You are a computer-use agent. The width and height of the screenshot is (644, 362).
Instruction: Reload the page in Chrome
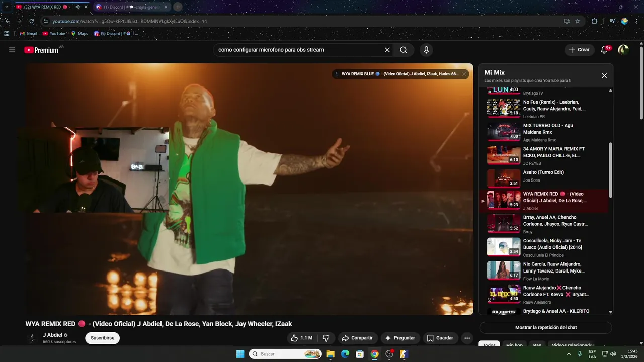[32, 21]
